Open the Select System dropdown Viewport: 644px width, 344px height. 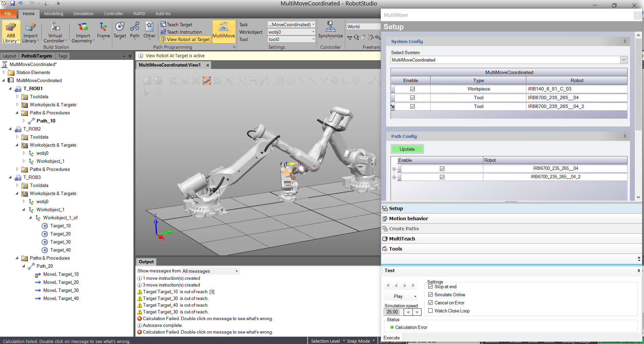pos(623,60)
